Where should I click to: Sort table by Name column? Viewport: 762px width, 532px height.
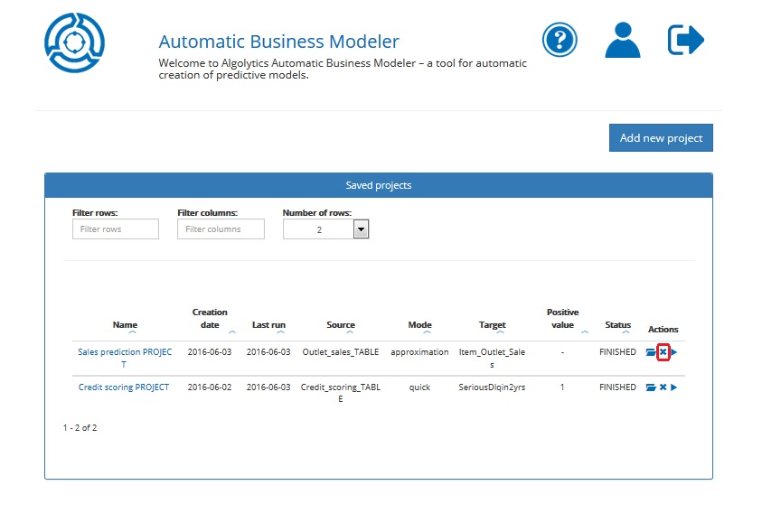tap(125, 325)
